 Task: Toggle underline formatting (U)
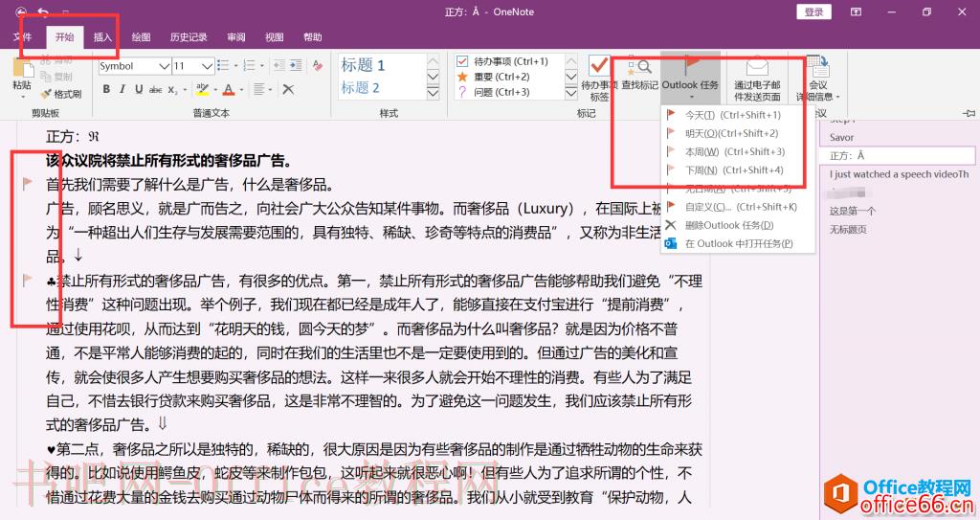coord(139,89)
